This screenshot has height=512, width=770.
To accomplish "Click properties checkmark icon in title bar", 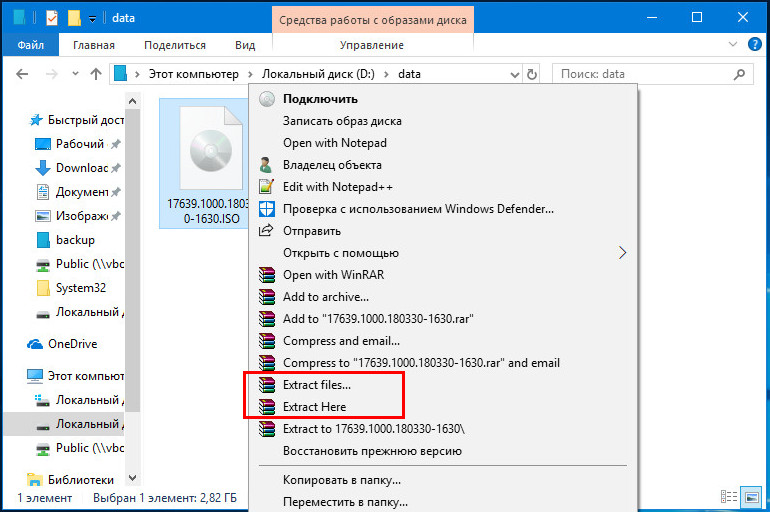I will pyautogui.click(x=52, y=18).
